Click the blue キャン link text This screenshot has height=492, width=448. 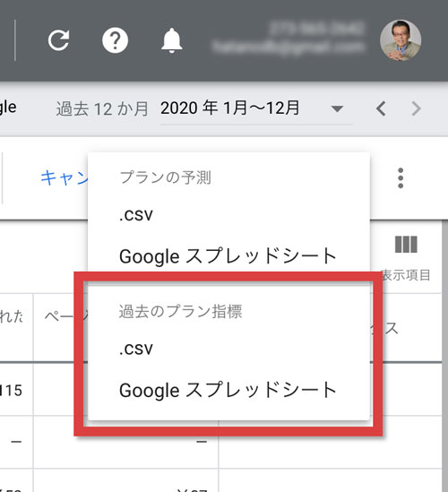point(65,177)
